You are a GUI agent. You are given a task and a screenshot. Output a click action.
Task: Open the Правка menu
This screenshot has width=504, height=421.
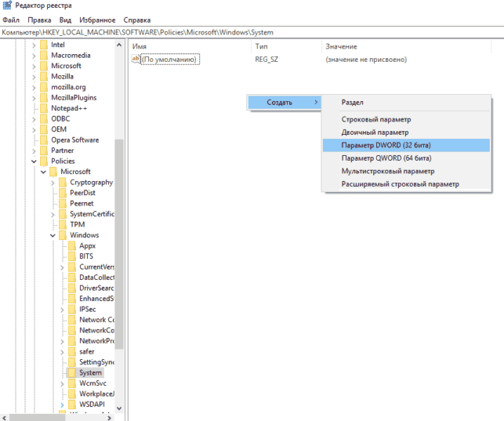pos(39,20)
